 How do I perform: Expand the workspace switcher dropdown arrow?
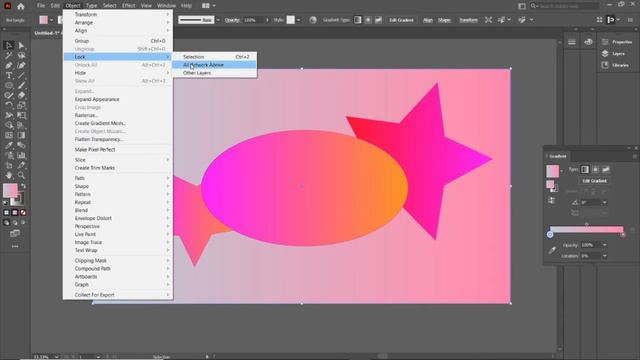click(x=214, y=6)
